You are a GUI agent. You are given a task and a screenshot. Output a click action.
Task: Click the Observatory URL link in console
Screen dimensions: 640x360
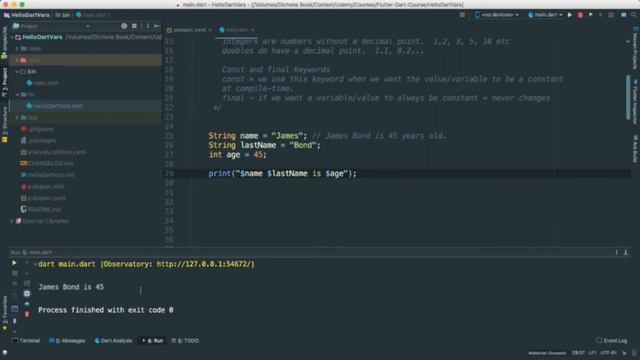(x=204, y=264)
